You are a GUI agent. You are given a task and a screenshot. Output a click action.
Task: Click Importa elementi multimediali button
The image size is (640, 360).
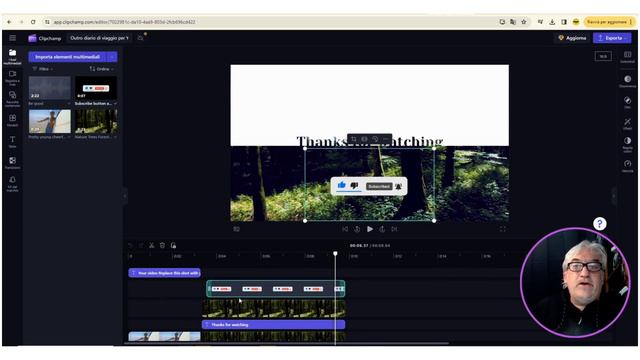point(67,57)
